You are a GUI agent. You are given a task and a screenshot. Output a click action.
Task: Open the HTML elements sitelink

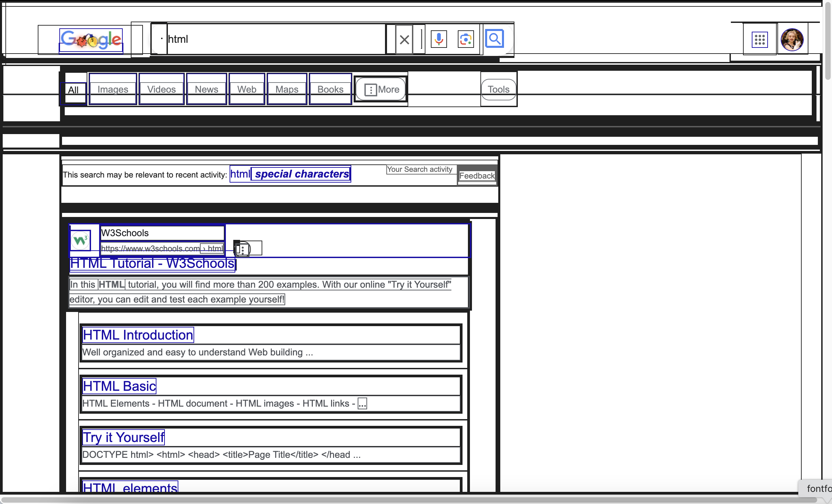(130, 487)
